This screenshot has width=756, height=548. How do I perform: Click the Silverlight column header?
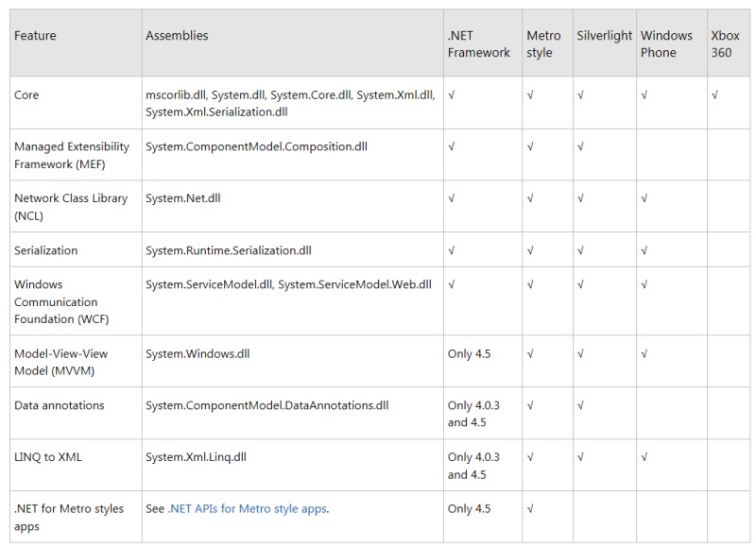[x=604, y=36]
